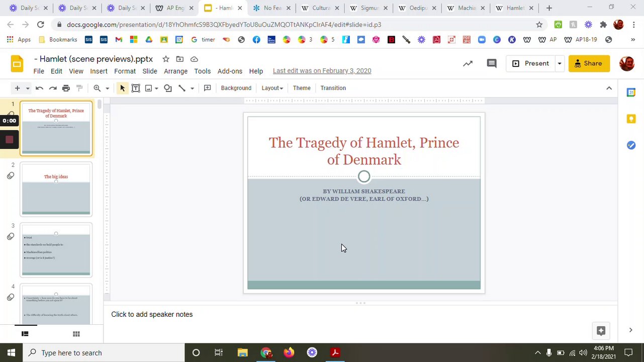Open Google Keep in side panel

631,119
